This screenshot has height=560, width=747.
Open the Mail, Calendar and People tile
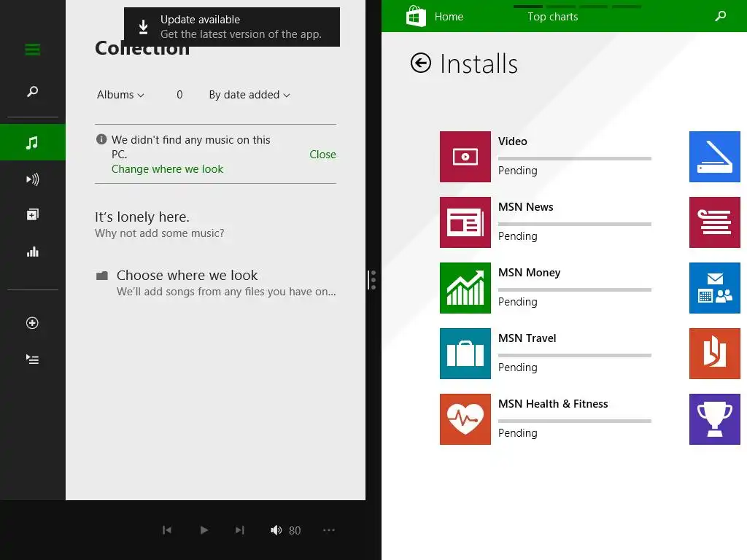[x=715, y=288]
